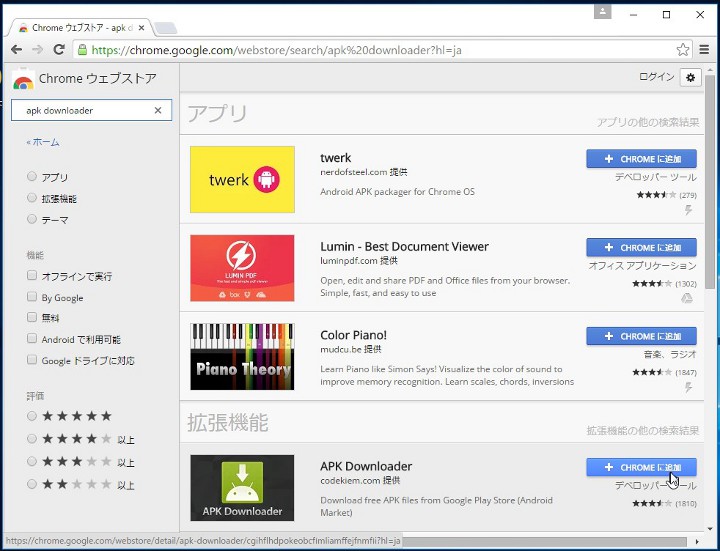Open the APK Downloader thumbnail

pos(242,488)
